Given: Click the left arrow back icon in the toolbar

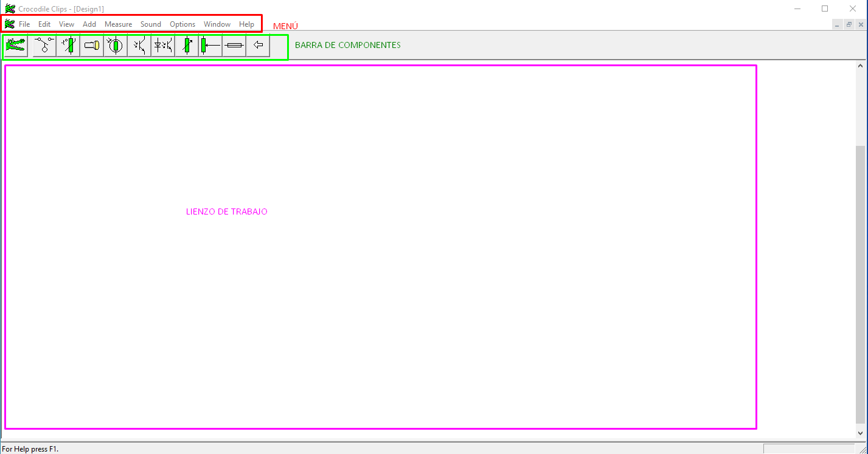Looking at the screenshot, I should click(258, 46).
